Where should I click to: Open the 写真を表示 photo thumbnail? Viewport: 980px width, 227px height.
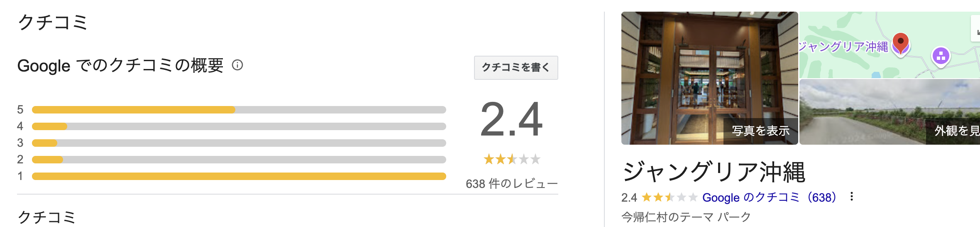tap(709, 78)
